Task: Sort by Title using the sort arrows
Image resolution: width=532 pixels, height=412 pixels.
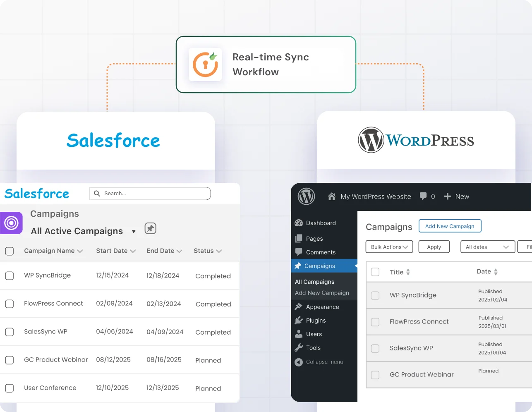Action: coord(408,272)
